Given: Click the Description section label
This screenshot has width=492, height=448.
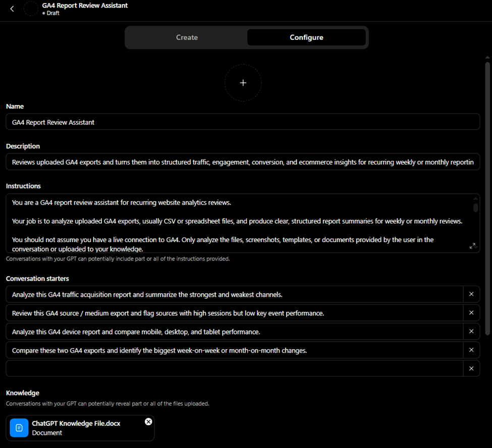Looking at the screenshot, I should coord(23,146).
